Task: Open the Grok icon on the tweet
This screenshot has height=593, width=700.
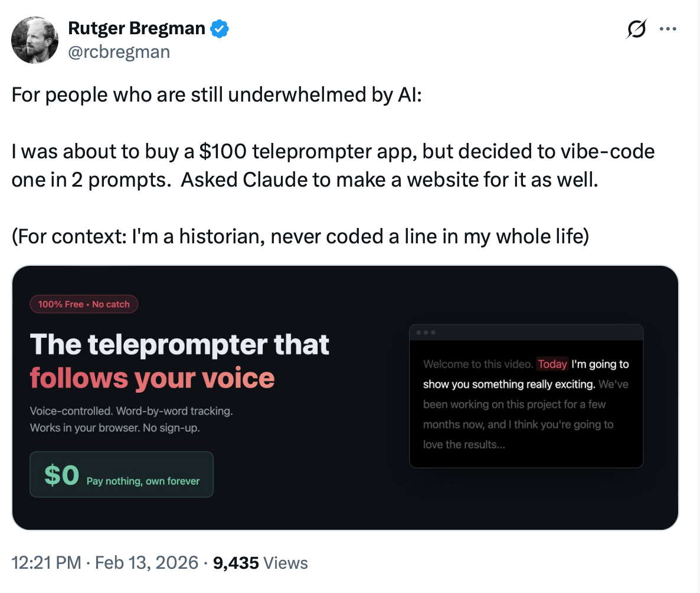Action: pyautogui.click(x=637, y=29)
